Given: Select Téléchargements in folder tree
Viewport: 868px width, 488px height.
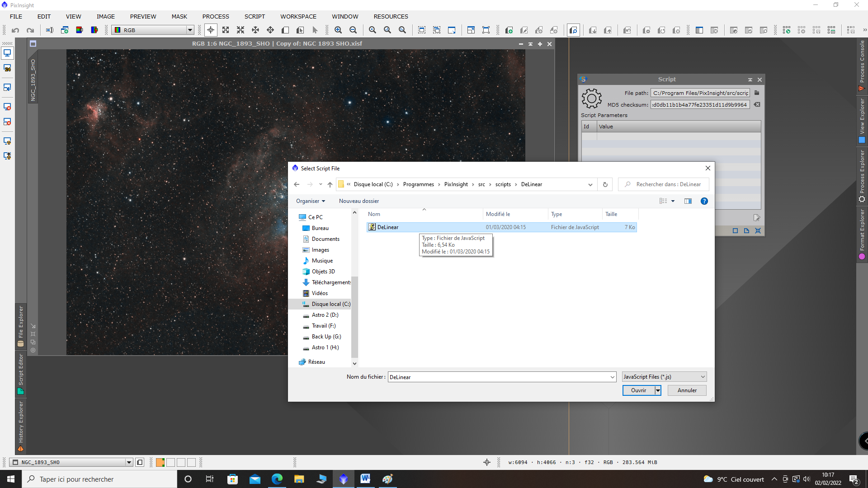Looking at the screenshot, I should coord(327,282).
